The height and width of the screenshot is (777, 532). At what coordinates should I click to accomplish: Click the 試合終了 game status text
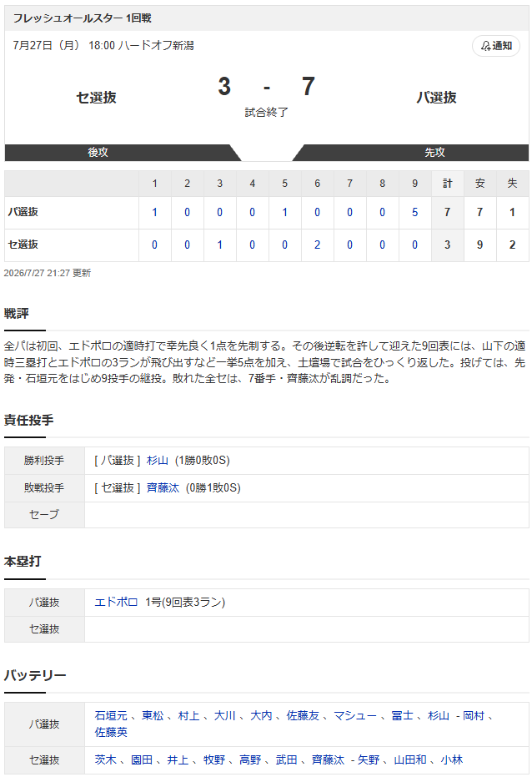tap(266, 113)
